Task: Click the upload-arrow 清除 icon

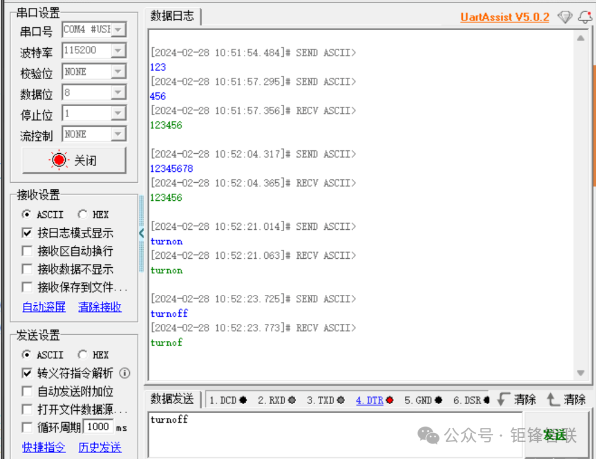Action: click(x=553, y=399)
